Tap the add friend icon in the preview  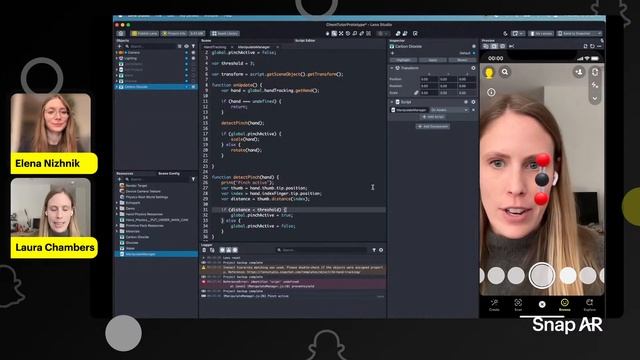579,72
